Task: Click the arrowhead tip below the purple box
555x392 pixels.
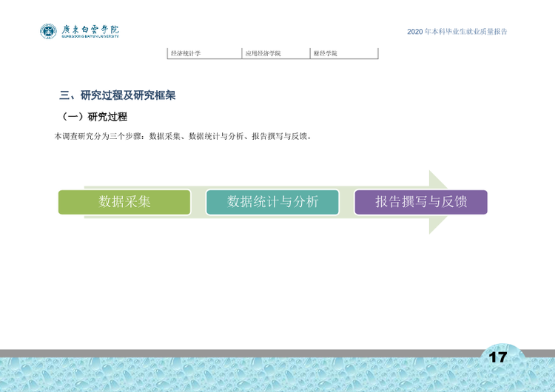Action: click(x=436, y=223)
